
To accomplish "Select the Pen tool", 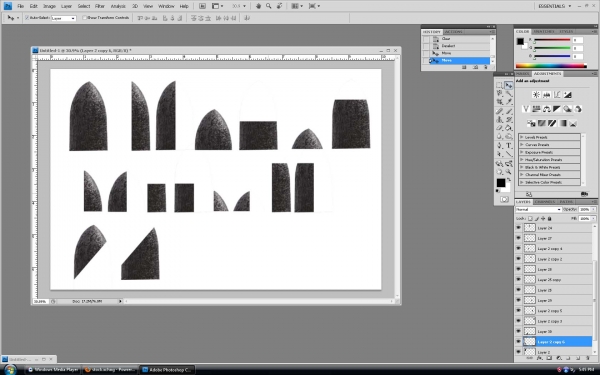I will 499,145.
